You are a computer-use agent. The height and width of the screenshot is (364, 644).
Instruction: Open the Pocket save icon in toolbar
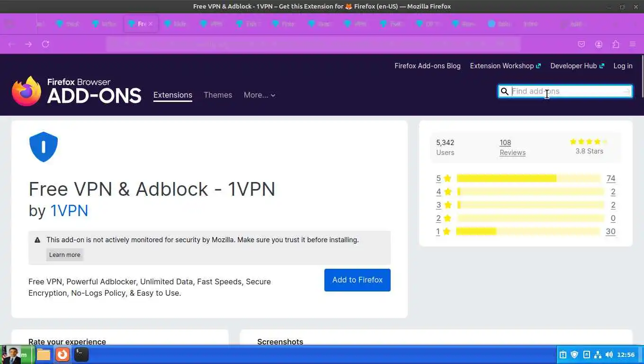581,44
